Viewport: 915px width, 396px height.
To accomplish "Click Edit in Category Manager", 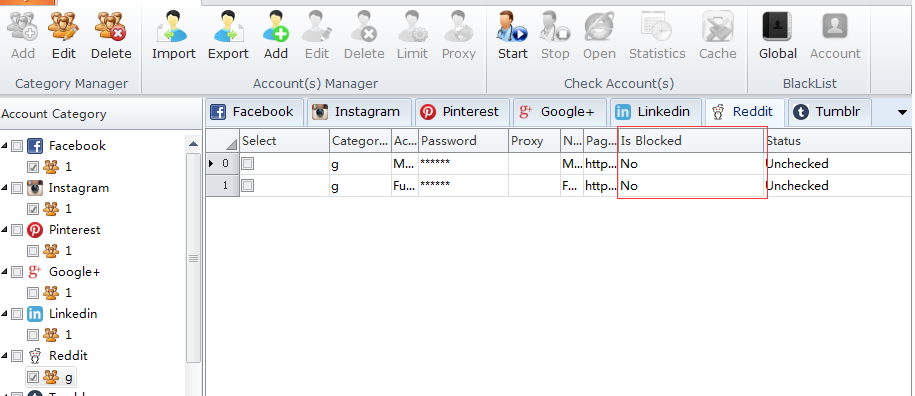I will (63, 35).
